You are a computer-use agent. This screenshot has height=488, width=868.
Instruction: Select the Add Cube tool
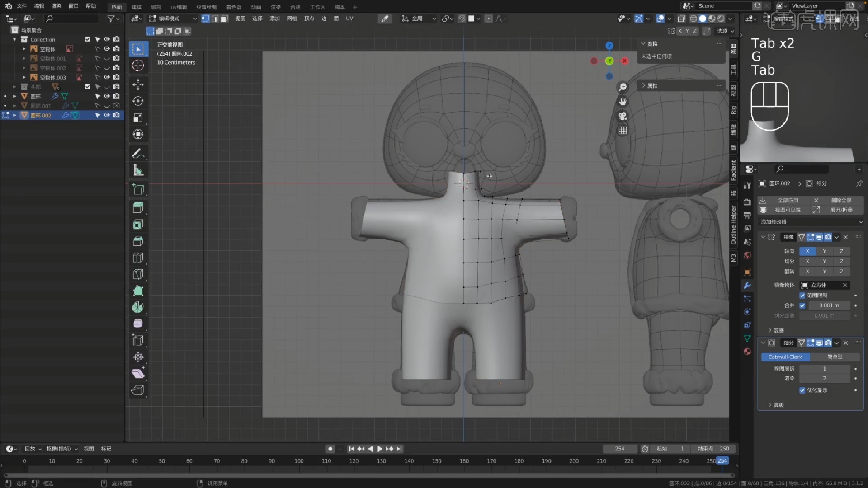click(x=138, y=189)
